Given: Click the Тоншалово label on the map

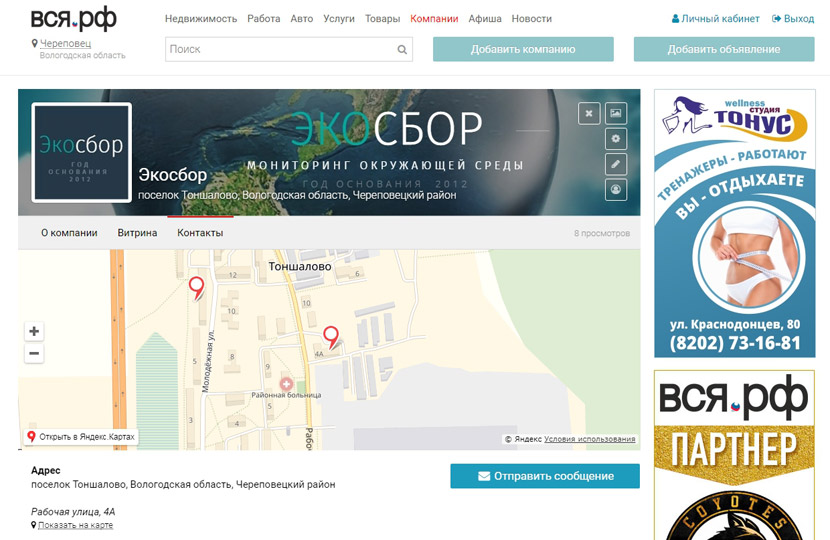Looking at the screenshot, I should [x=300, y=266].
